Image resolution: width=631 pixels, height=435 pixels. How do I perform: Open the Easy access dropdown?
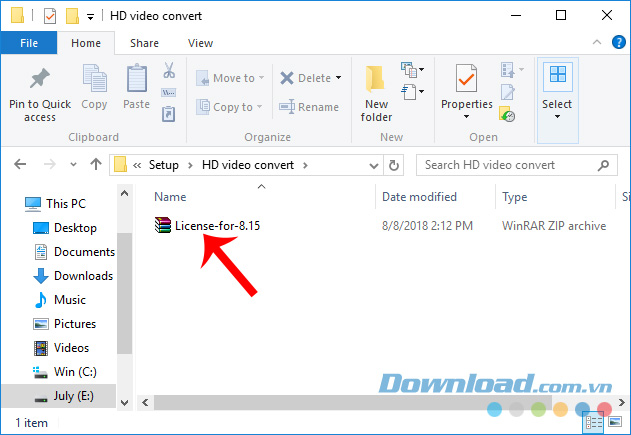click(x=412, y=91)
